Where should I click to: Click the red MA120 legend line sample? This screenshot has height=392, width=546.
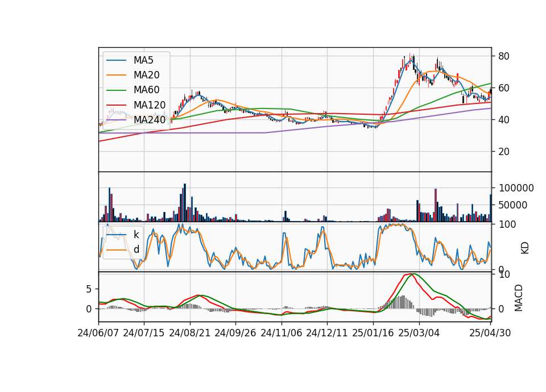tap(116, 105)
